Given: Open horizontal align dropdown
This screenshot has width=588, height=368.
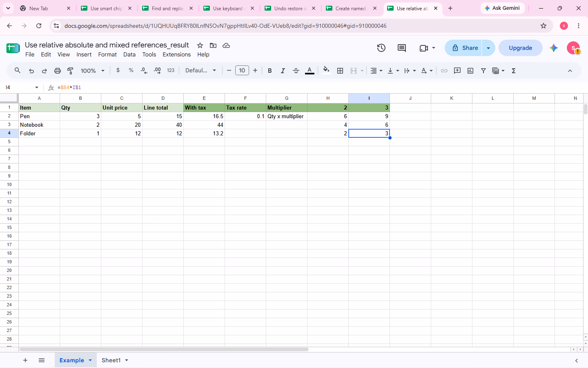Looking at the screenshot, I should [x=376, y=71].
